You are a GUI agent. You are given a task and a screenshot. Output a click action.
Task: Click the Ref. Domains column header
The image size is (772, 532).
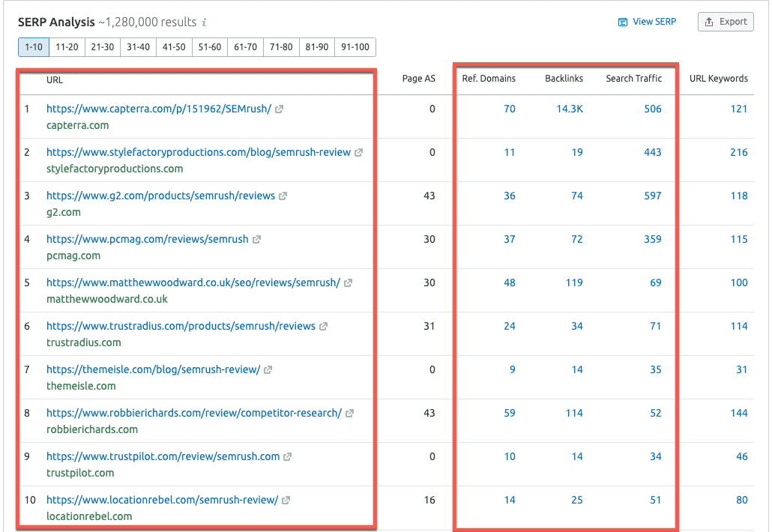point(488,79)
